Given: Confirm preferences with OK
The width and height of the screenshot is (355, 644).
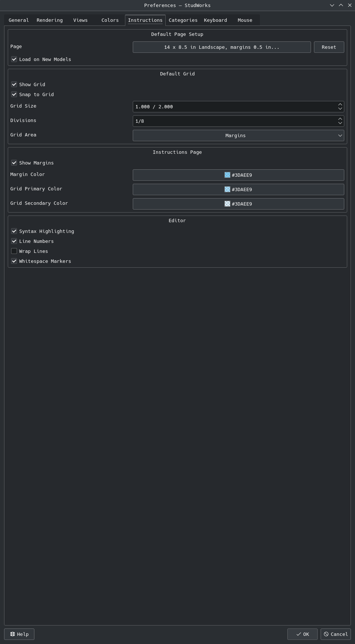Looking at the screenshot, I should (302, 634).
